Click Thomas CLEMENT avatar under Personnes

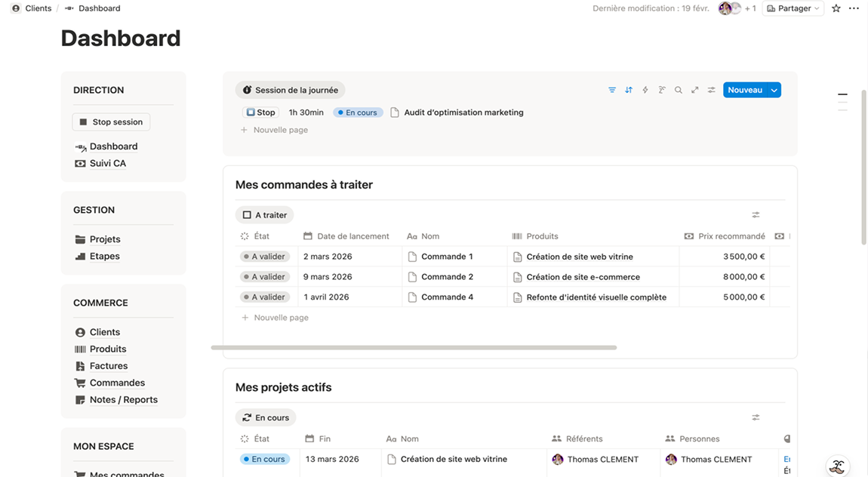click(x=671, y=460)
